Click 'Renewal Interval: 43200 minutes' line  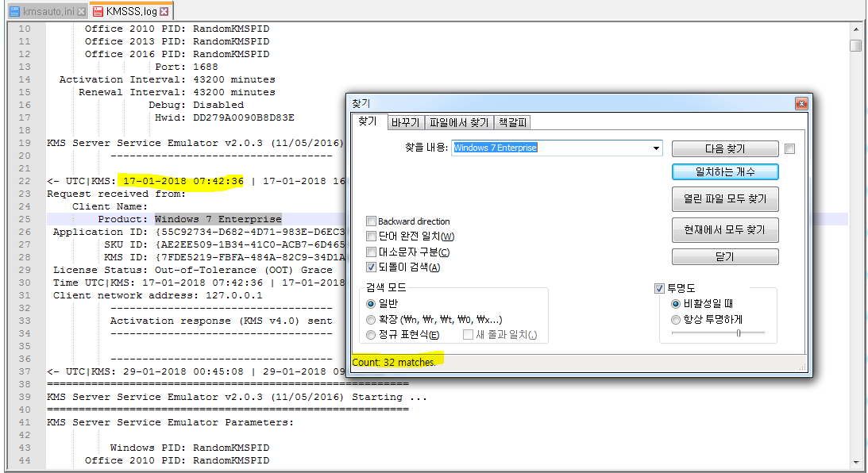(x=176, y=92)
